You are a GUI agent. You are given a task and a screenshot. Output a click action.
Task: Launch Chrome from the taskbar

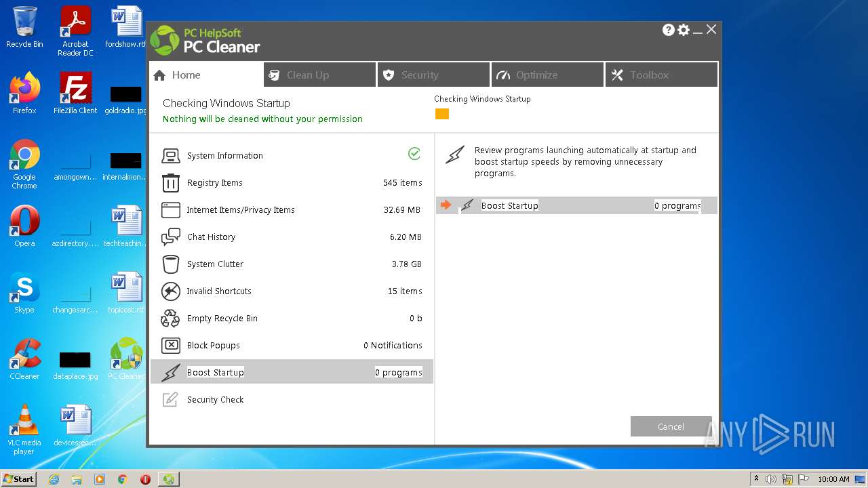pos(122,479)
